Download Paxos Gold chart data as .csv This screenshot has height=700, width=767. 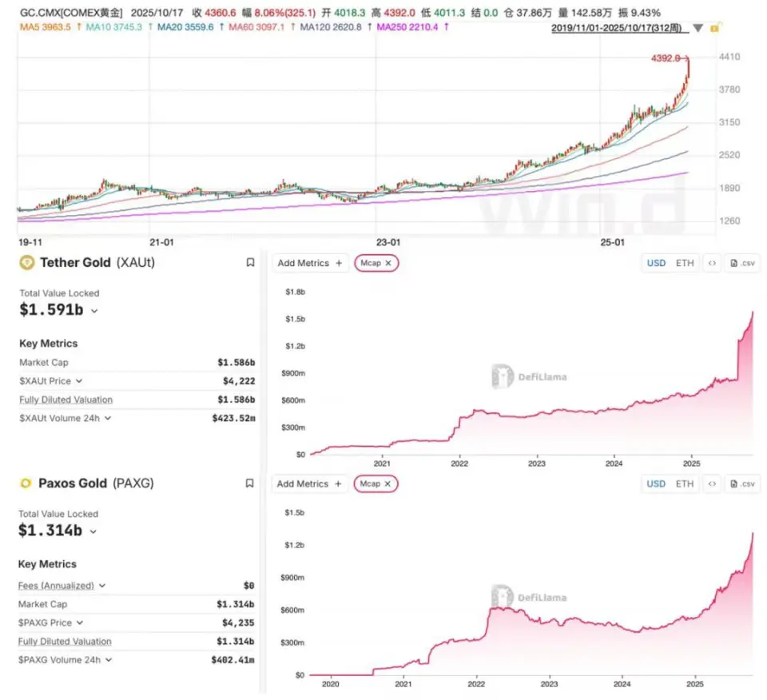(x=742, y=483)
